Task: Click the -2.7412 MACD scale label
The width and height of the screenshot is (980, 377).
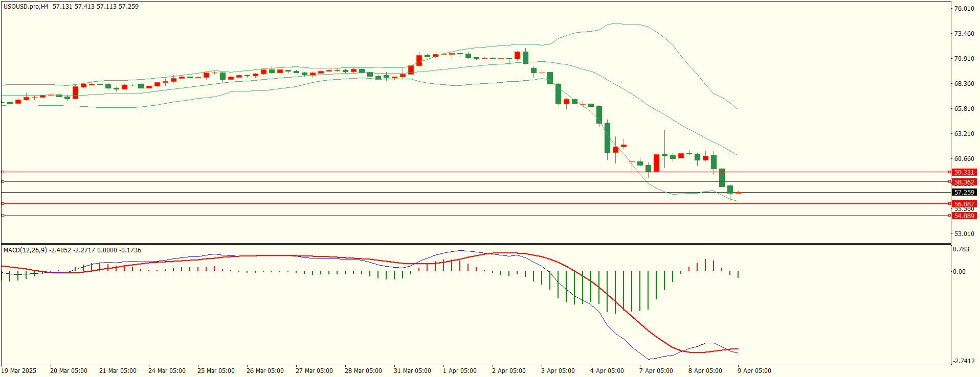Action: pos(964,361)
